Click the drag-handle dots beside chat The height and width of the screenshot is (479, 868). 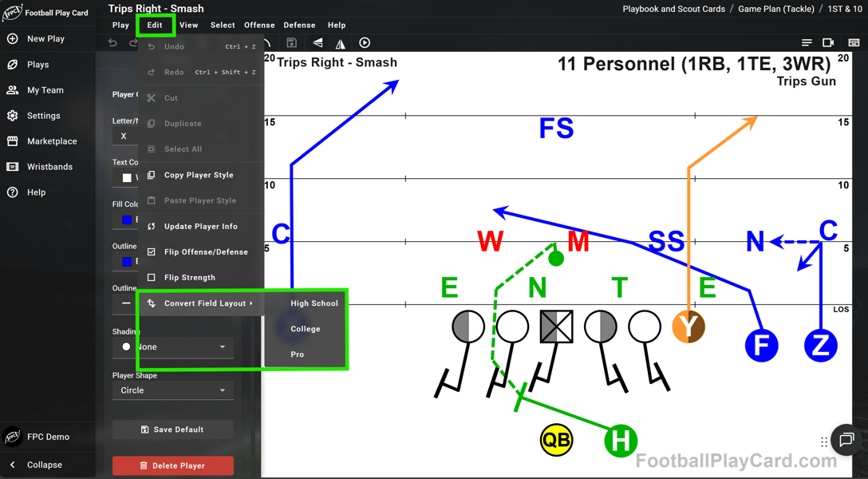(x=824, y=441)
